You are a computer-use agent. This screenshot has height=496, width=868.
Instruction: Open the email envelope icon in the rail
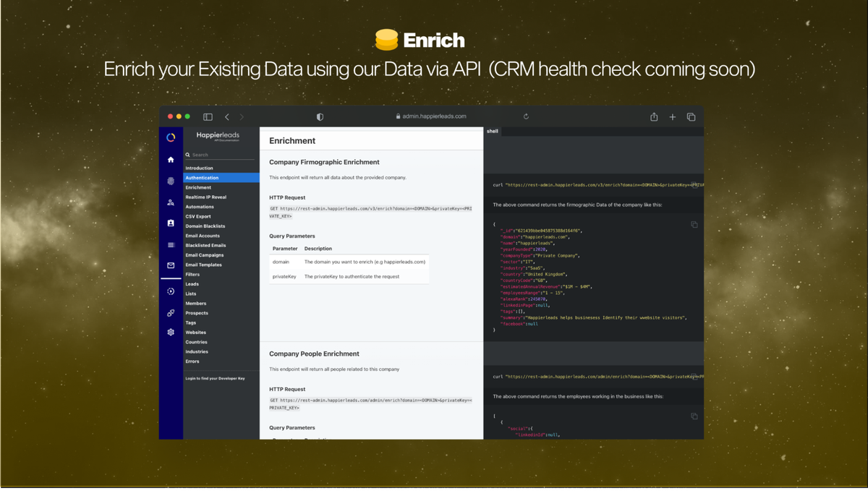coord(171,265)
